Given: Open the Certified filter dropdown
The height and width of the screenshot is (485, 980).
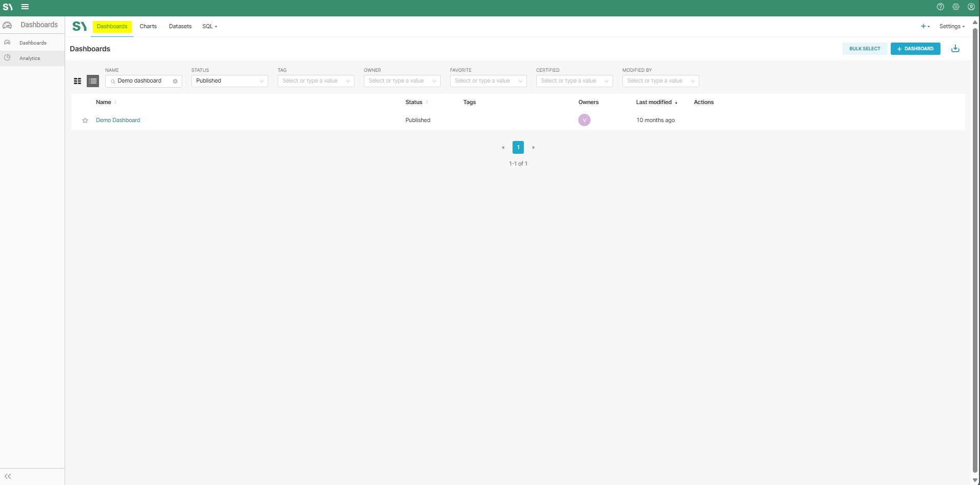Looking at the screenshot, I should click(574, 81).
